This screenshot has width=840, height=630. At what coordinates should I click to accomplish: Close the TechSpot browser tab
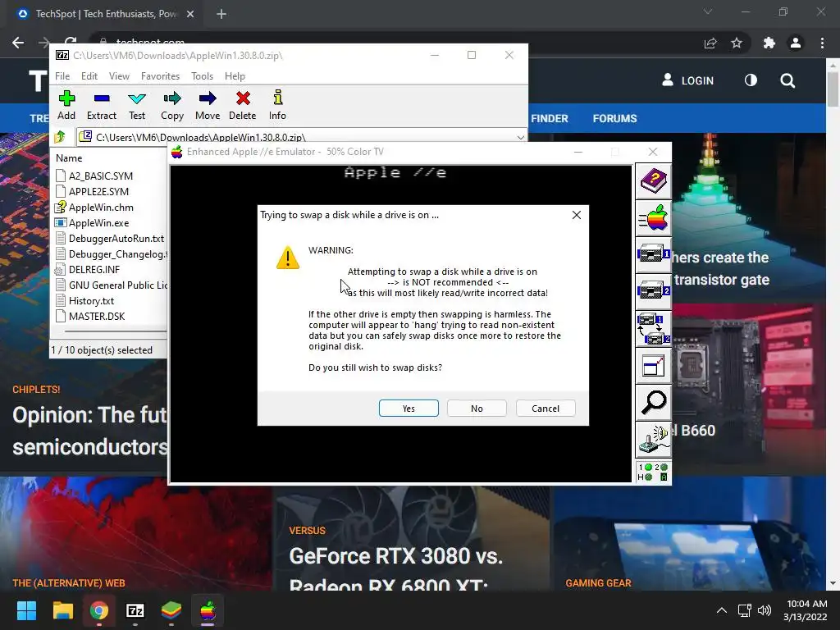(x=190, y=14)
